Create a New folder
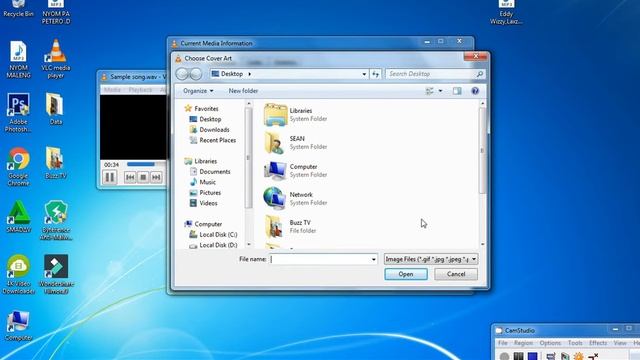The width and height of the screenshot is (640, 360). point(243,91)
